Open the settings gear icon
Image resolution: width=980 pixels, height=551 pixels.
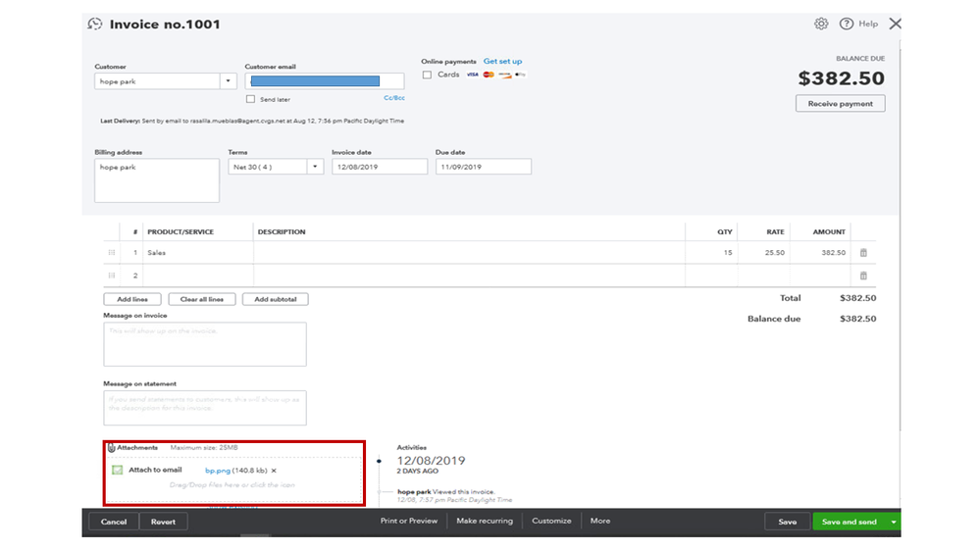[x=821, y=24]
